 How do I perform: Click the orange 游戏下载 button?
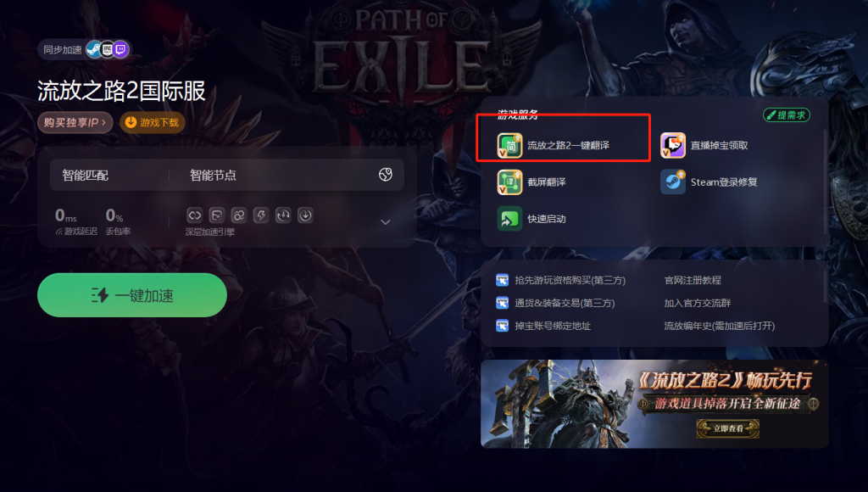(153, 122)
